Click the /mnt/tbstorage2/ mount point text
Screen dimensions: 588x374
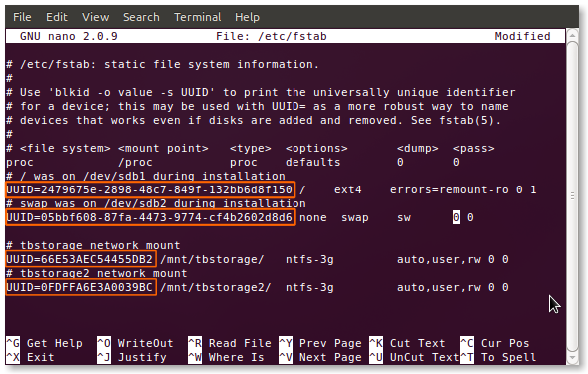pos(216,288)
